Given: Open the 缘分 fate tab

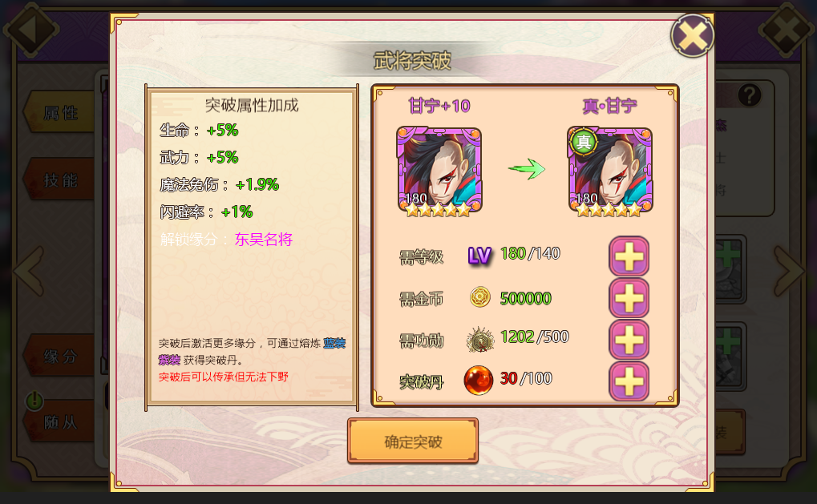Looking at the screenshot, I should [x=59, y=356].
